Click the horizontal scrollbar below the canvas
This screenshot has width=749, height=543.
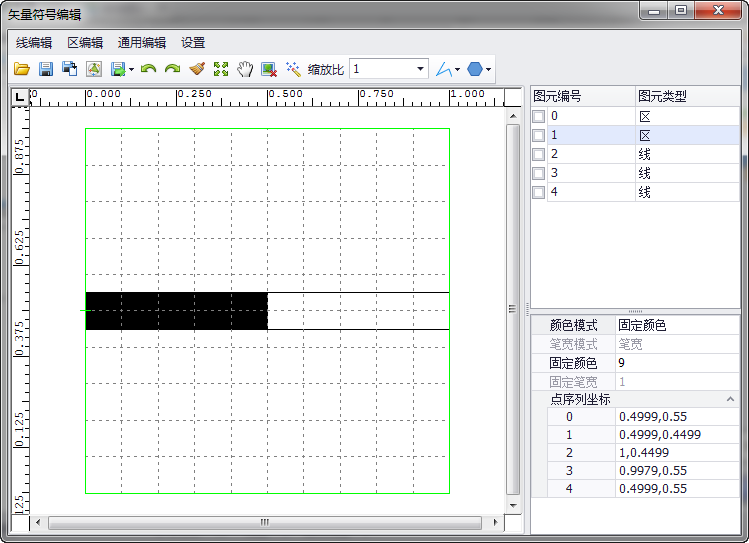tap(265, 522)
